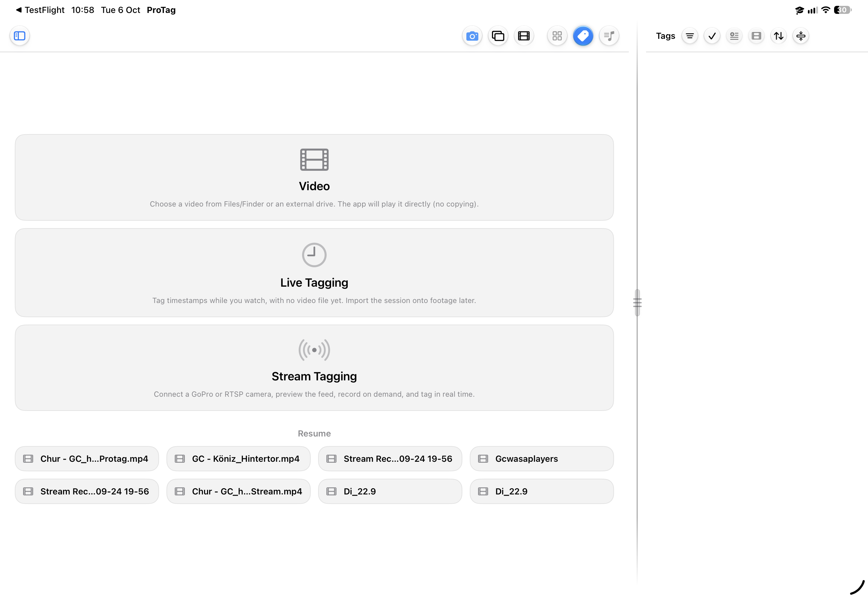The image size is (868, 598).
Task: Click the filter lines icon beside Tags
Action: (x=690, y=36)
